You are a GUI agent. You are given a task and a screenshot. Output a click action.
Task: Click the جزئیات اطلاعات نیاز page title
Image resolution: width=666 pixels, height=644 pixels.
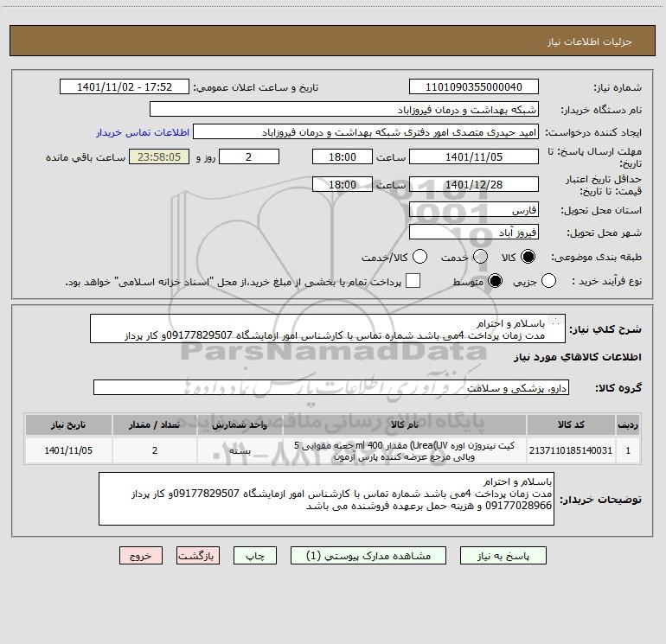tap(590, 41)
